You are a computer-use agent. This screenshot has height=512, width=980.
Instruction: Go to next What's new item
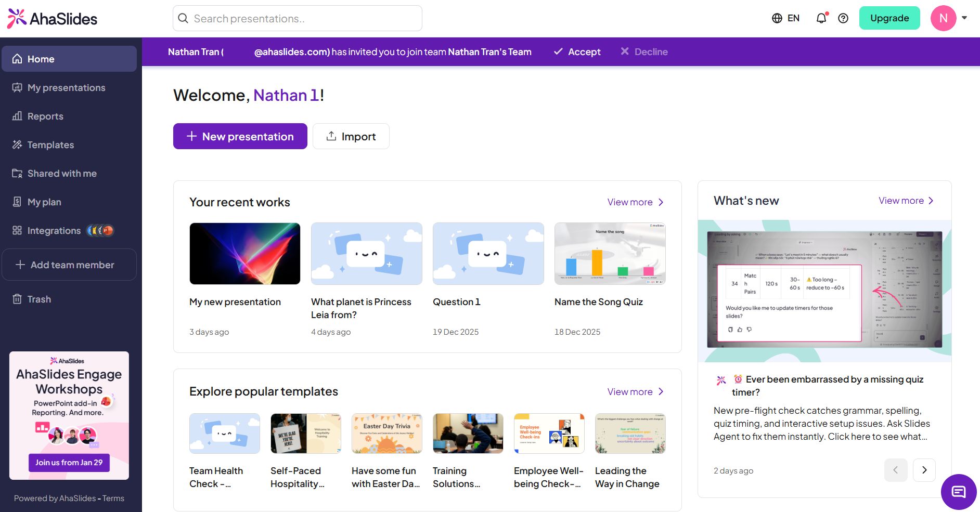(x=924, y=470)
